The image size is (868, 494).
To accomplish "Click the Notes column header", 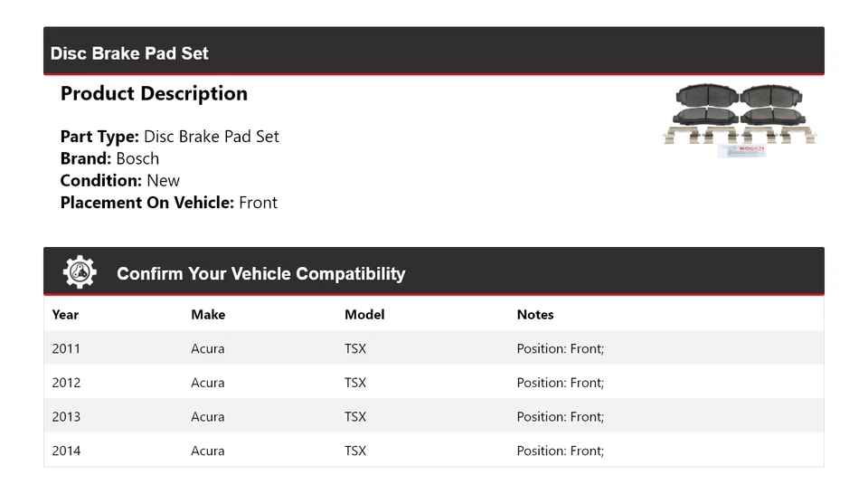I will tap(535, 315).
